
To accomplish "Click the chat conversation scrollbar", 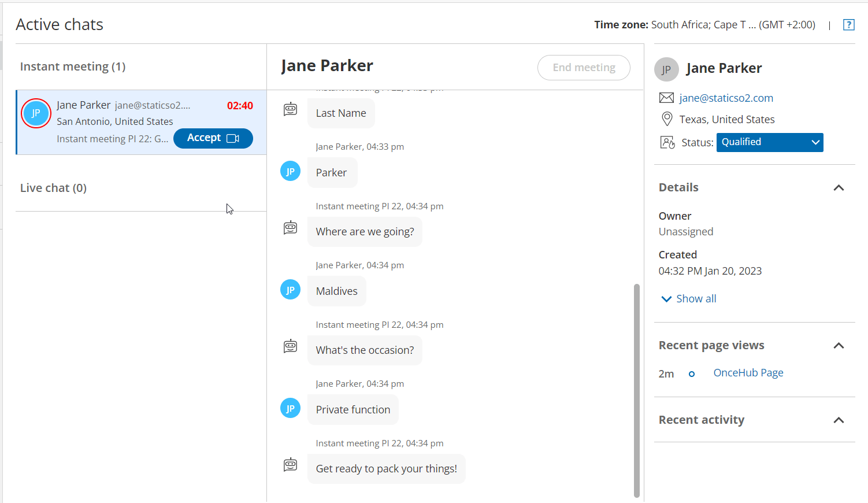I will pyautogui.click(x=637, y=390).
